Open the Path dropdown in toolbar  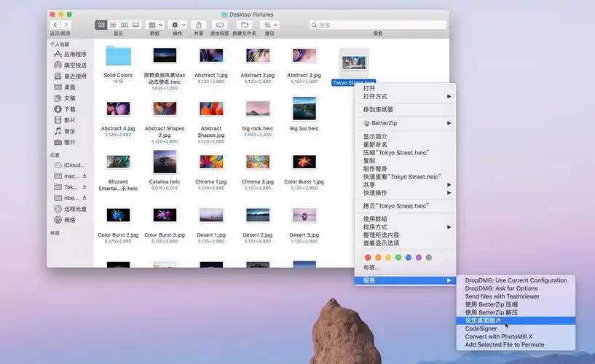[269, 25]
